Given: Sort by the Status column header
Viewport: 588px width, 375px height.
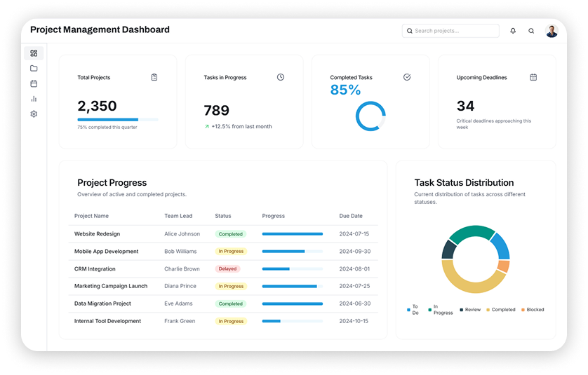Looking at the screenshot, I should (222, 216).
